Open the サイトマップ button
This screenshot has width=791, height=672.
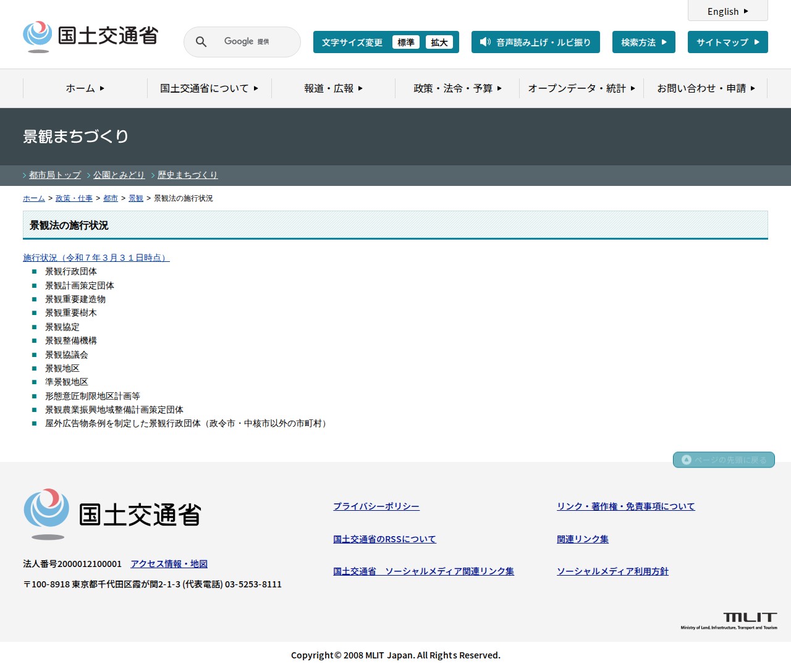tap(727, 42)
